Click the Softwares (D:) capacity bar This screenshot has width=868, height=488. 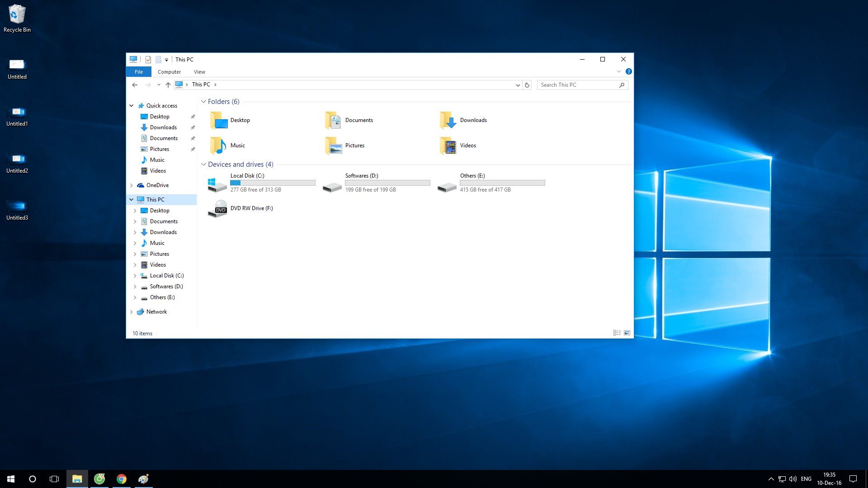tap(387, 183)
